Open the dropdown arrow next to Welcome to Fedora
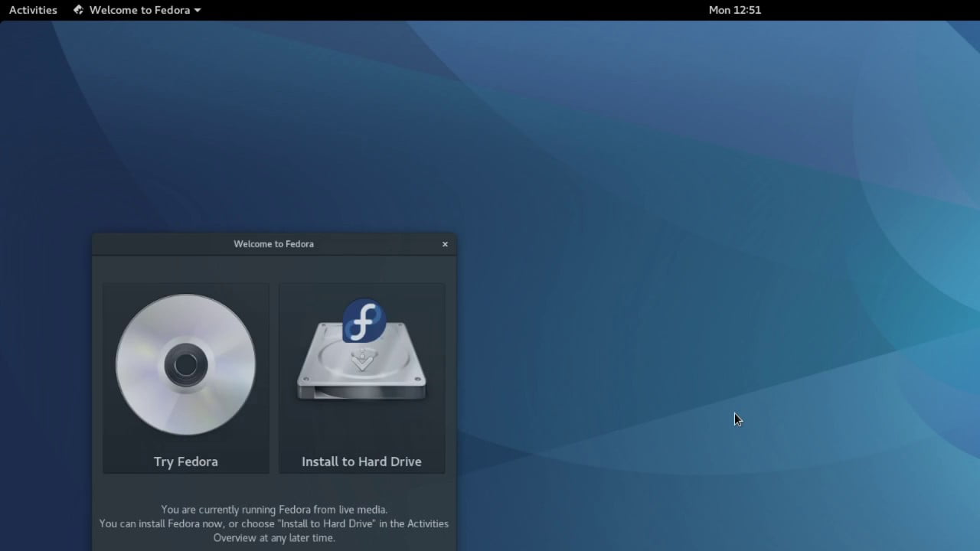This screenshot has width=980, height=551. (x=198, y=10)
